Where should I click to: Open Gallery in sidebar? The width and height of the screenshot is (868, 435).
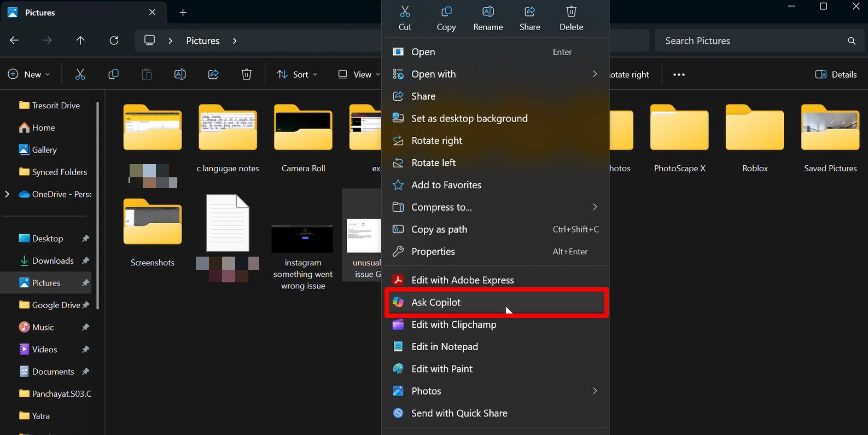(x=38, y=149)
